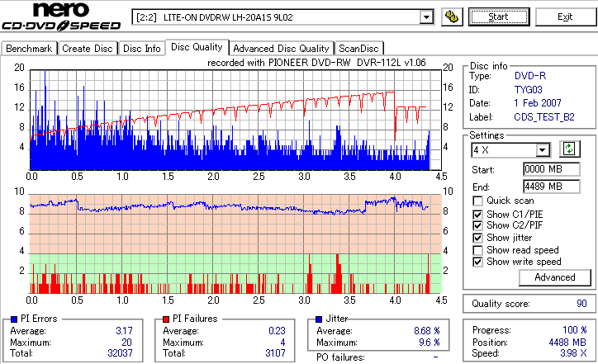The height and width of the screenshot is (364, 598).
Task: Click the red PI Failures legend square
Action: pyautogui.click(x=166, y=319)
